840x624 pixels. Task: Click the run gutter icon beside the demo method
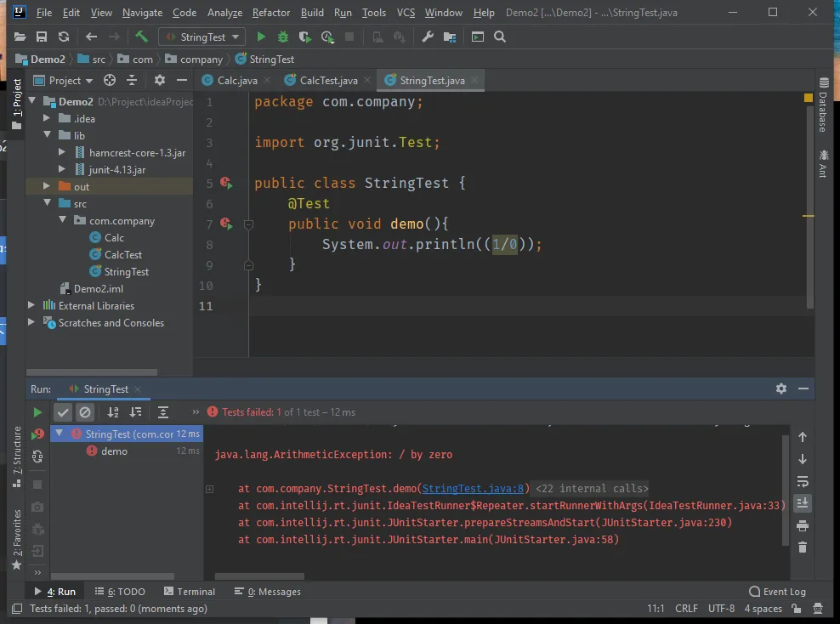coord(225,224)
